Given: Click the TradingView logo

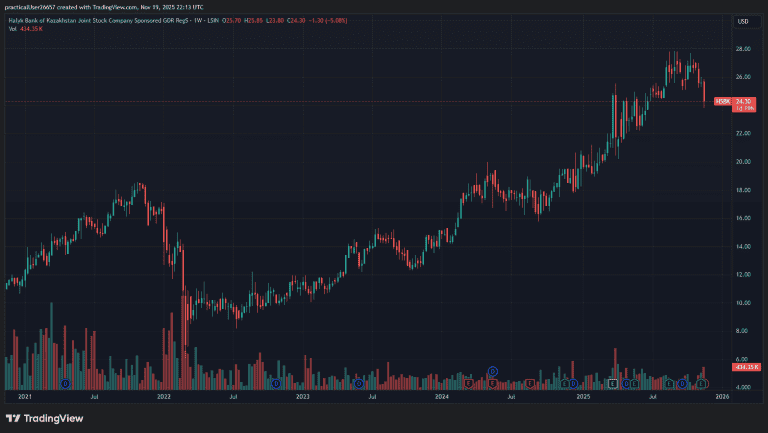Looking at the screenshot, I should point(44,418).
